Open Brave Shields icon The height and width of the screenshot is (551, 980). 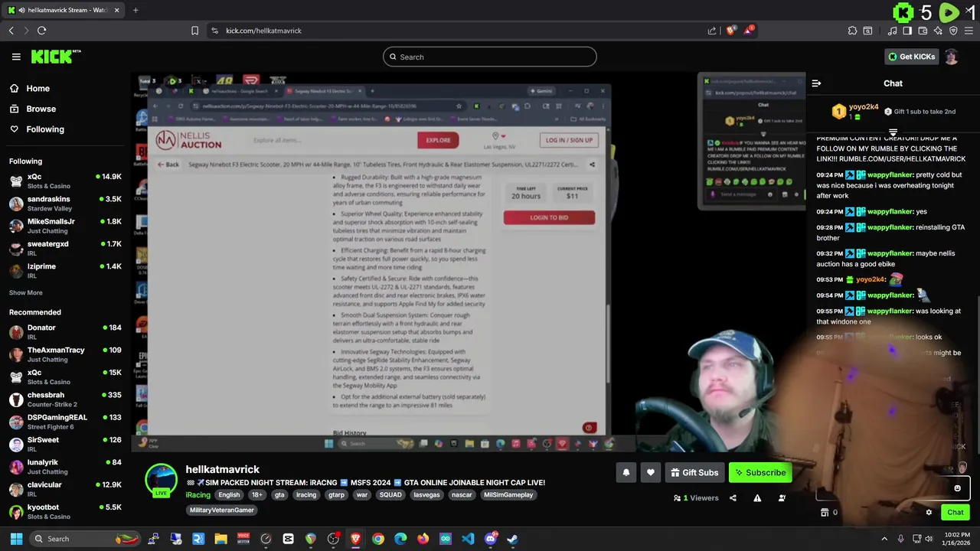coord(730,31)
